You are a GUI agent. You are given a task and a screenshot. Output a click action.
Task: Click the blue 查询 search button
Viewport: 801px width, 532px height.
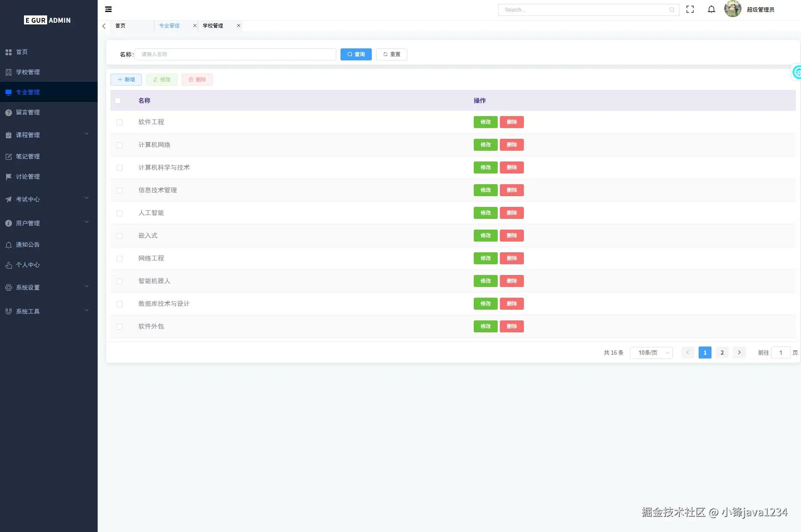pyautogui.click(x=356, y=54)
